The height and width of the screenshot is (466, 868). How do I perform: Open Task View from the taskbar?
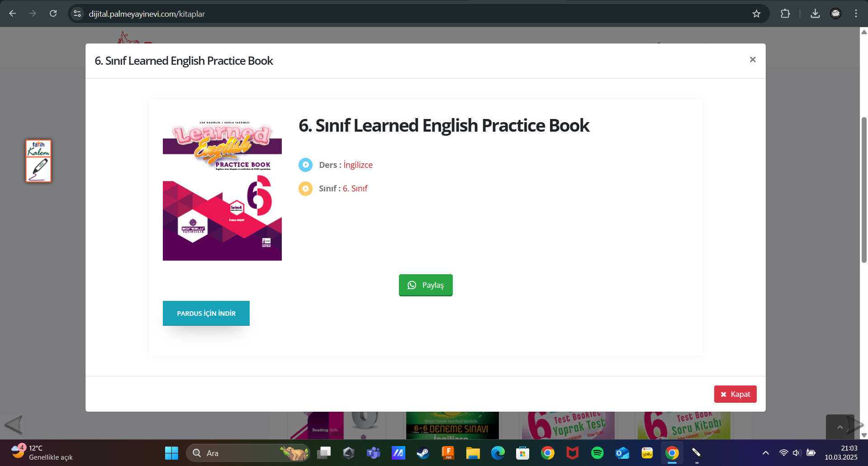[324, 453]
